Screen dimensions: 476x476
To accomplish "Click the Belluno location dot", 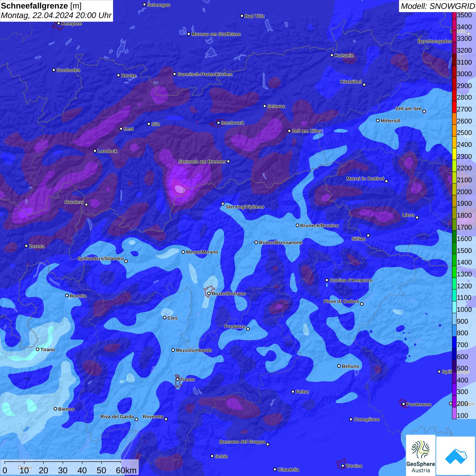I will point(339,366).
